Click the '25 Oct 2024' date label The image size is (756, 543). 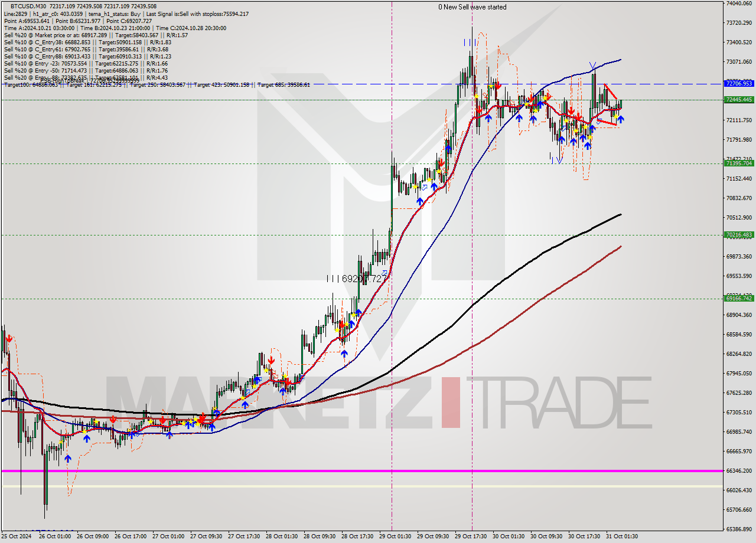pyautogui.click(x=16, y=537)
